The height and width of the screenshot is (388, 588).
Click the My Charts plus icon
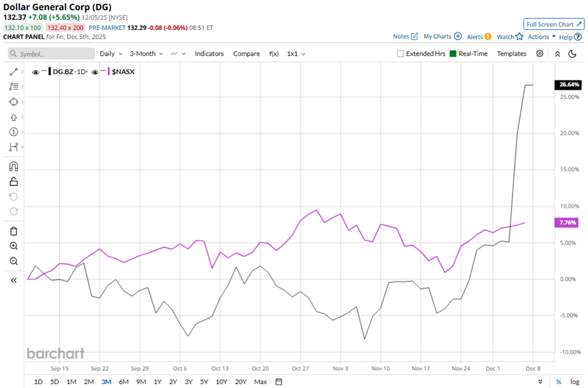click(x=458, y=36)
